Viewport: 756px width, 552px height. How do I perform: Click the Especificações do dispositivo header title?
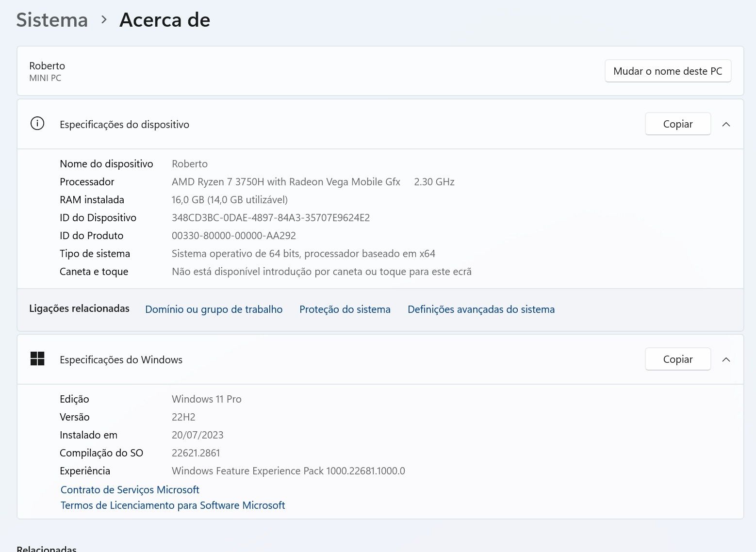[x=124, y=125]
